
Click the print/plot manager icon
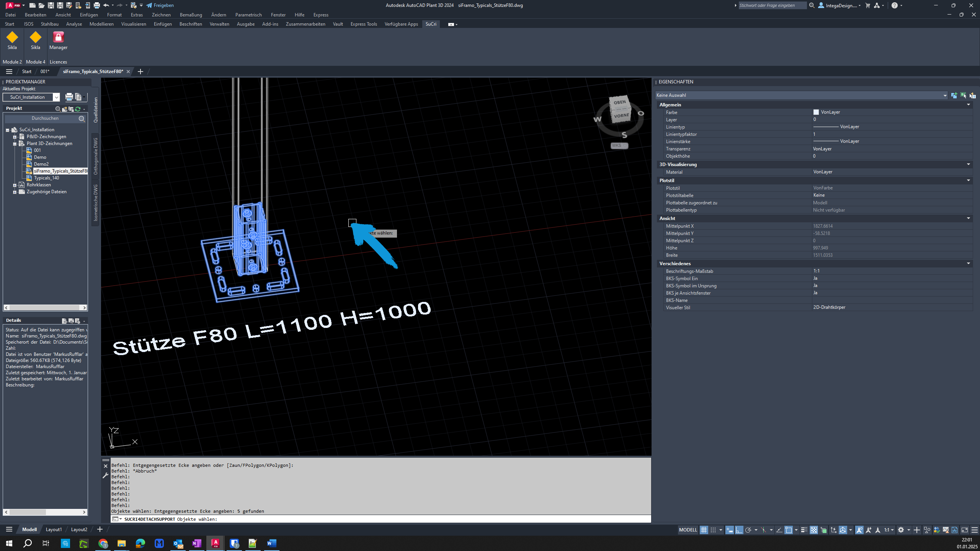coord(97,5)
